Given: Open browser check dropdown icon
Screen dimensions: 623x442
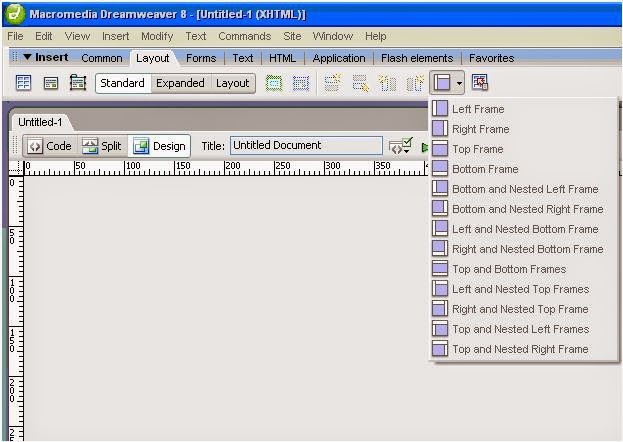Looking at the screenshot, I should (400, 146).
